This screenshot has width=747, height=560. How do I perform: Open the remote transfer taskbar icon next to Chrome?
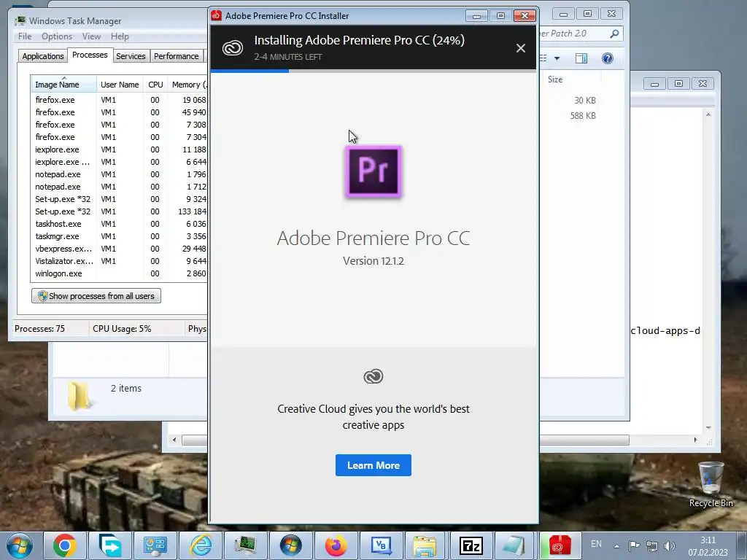point(110,545)
